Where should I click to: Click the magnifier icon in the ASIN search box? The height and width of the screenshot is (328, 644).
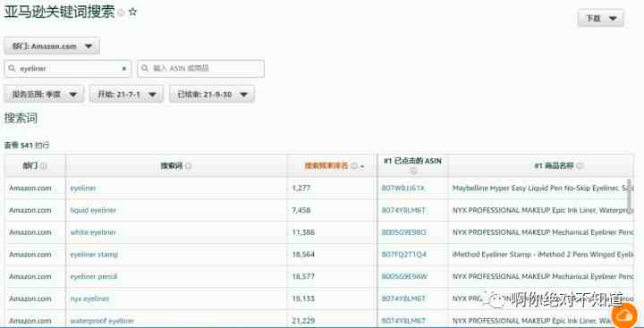click(145, 69)
